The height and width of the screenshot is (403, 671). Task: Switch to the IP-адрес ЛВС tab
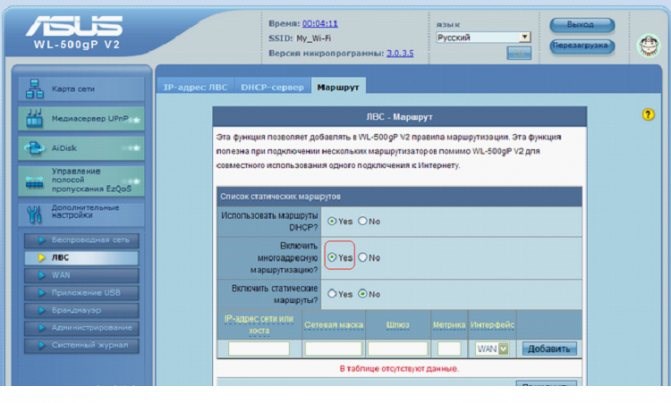(x=195, y=87)
